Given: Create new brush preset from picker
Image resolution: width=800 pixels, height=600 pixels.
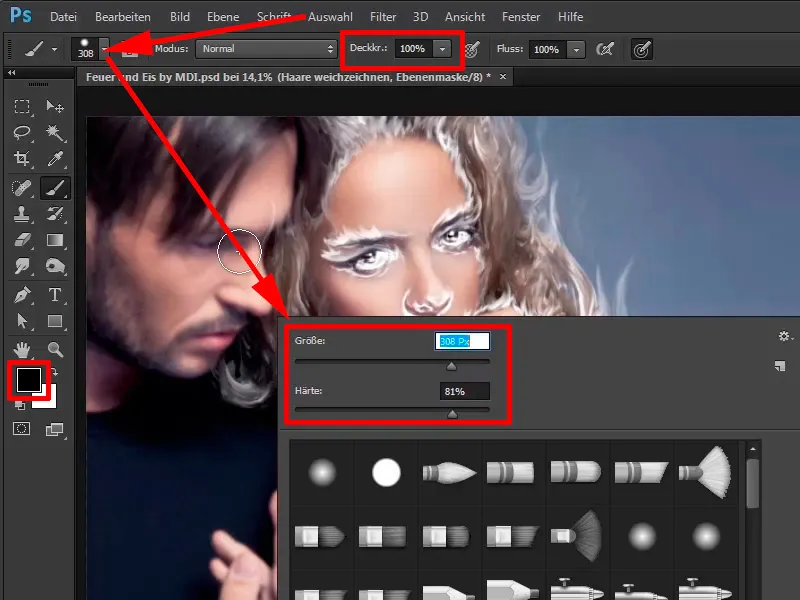Looking at the screenshot, I should pos(780,366).
